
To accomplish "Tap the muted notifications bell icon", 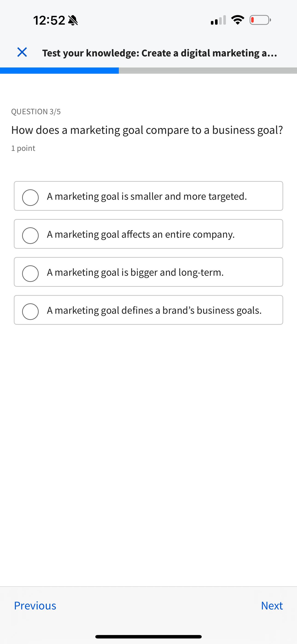I will (x=73, y=20).
